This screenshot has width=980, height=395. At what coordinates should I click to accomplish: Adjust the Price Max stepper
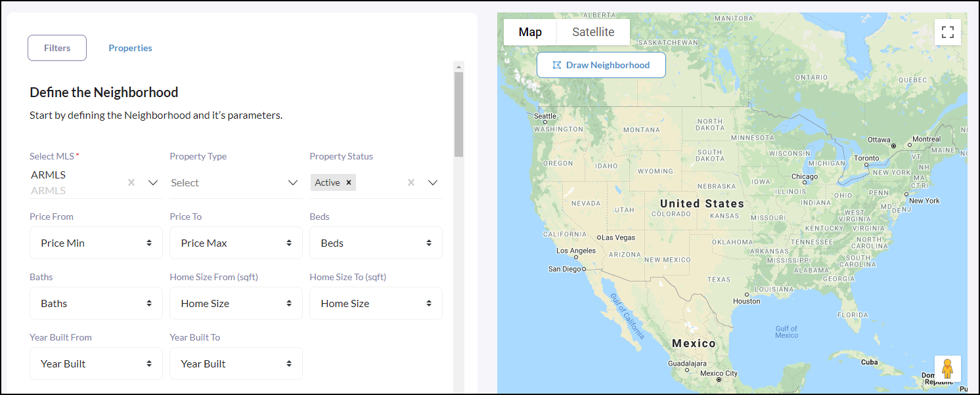click(x=288, y=243)
